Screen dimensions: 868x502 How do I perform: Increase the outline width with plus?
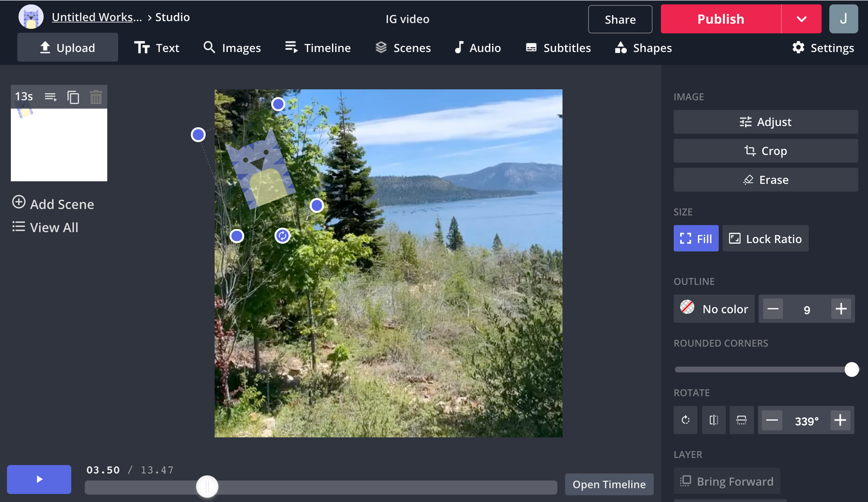pyautogui.click(x=841, y=309)
